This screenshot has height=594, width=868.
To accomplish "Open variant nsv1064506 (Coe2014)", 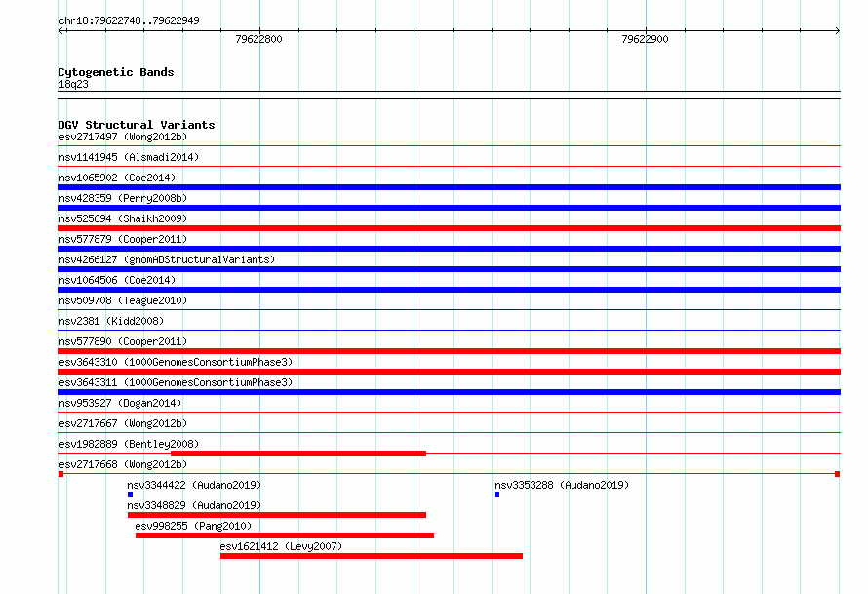I will (117, 280).
